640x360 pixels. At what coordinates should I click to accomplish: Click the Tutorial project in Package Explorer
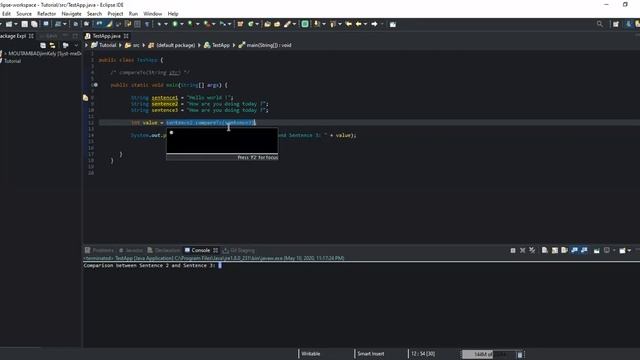[x=12, y=61]
